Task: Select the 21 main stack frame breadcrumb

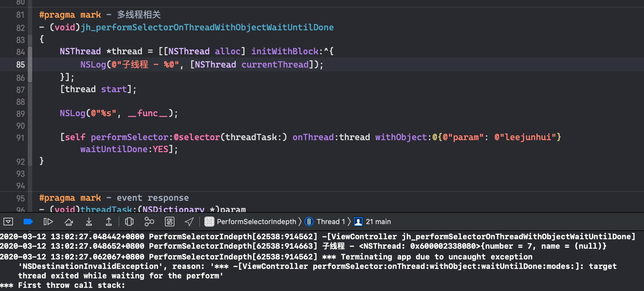Action: click(378, 222)
